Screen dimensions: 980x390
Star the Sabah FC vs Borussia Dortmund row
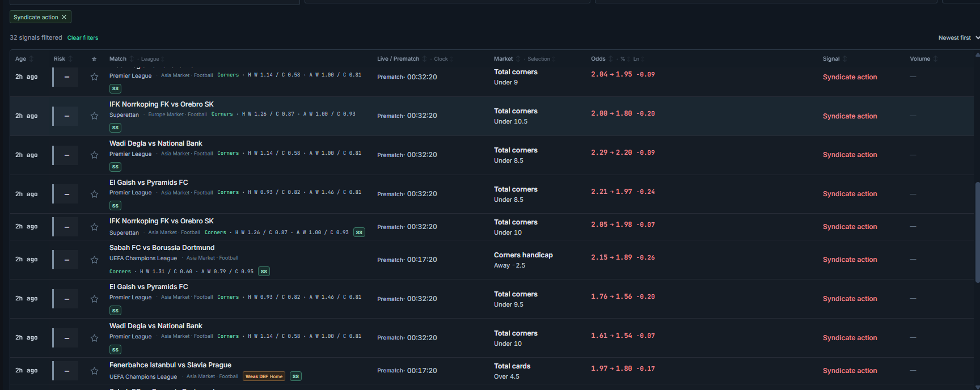coord(94,260)
